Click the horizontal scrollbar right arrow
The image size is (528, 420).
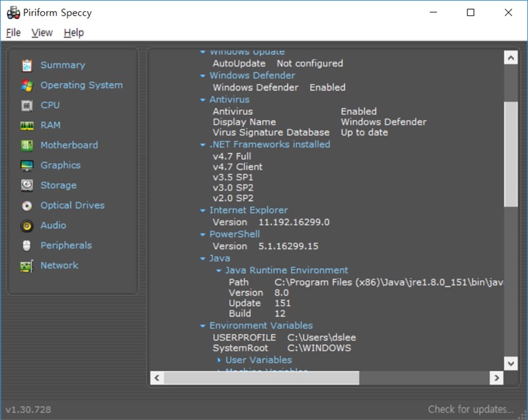pos(496,378)
